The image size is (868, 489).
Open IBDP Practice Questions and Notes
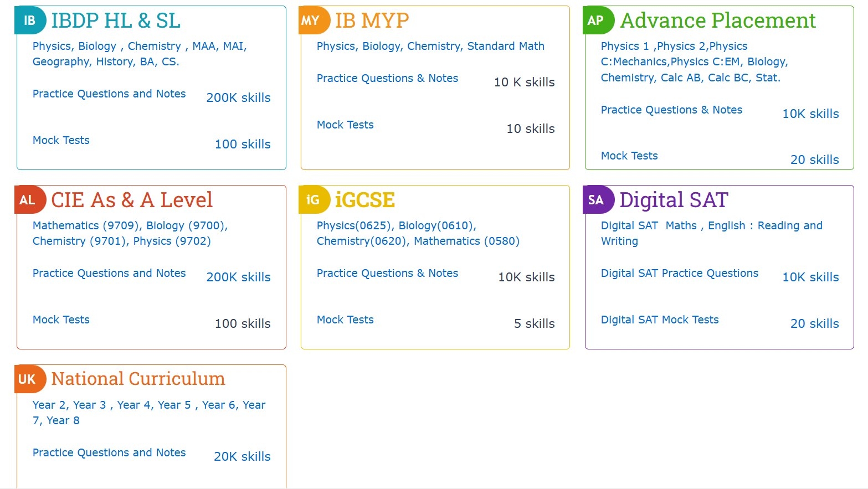[109, 94]
